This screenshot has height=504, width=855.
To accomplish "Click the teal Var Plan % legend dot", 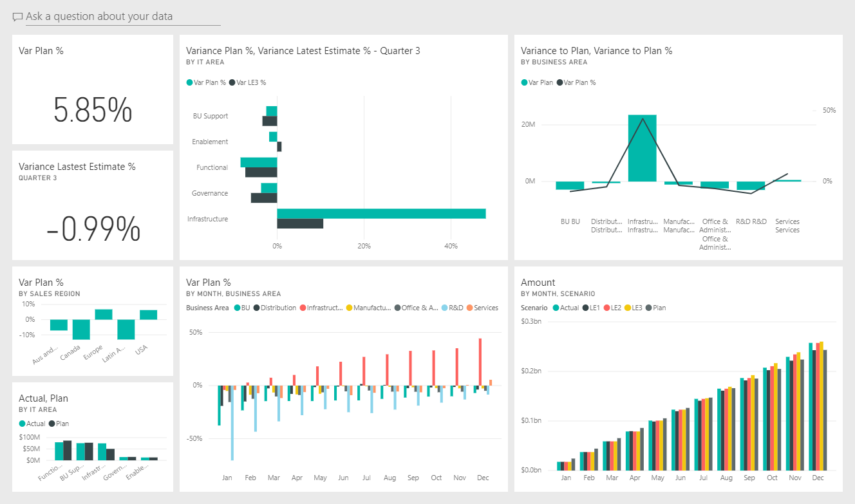I will [x=189, y=82].
